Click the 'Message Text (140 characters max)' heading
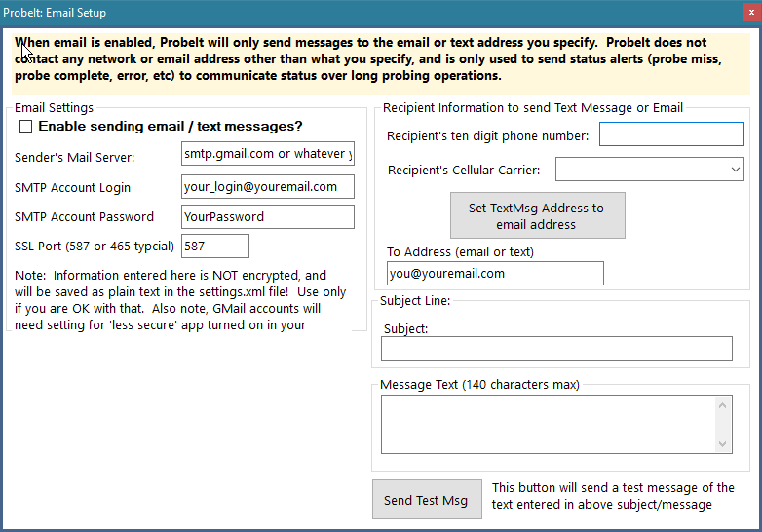This screenshot has width=762, height=532. click(479, 385)
